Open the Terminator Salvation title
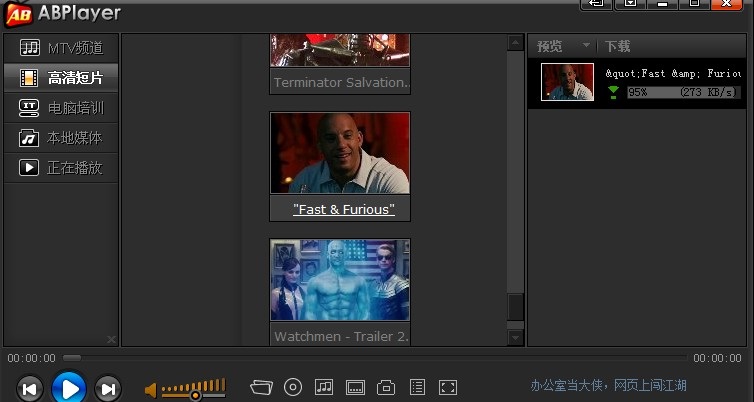Viewport: 754px width, 402px height. [342, 82]
